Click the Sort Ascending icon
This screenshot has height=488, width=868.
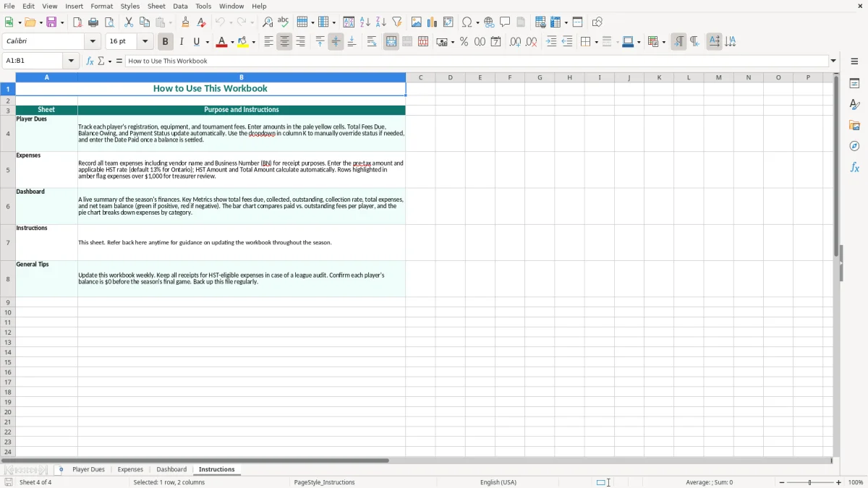pos(365,22)
